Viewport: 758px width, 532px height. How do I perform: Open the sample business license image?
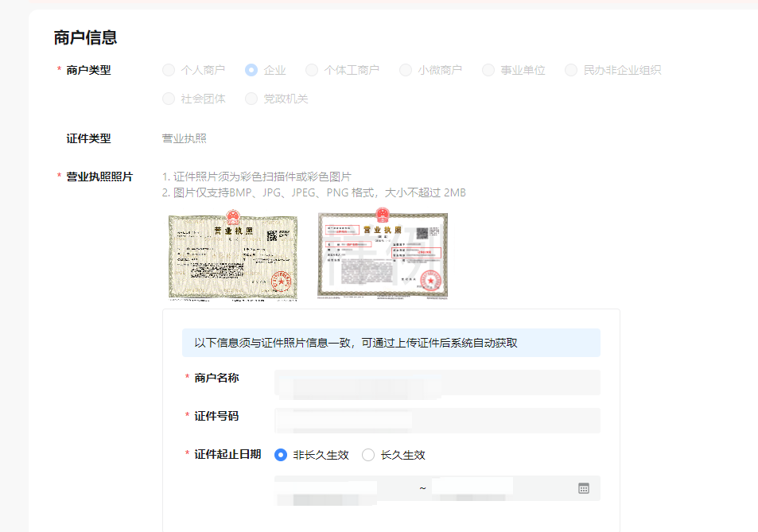point(383,254)
